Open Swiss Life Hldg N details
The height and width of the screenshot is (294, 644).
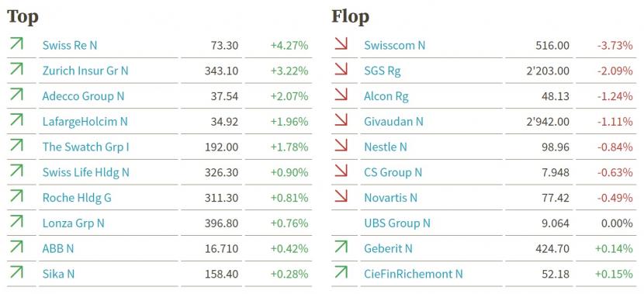coord(85,172)
